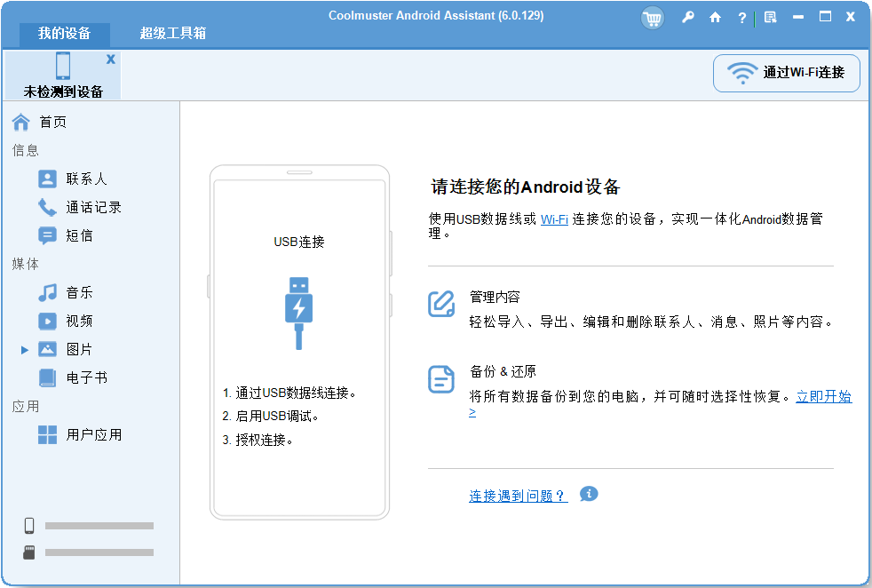The height and width of the screenshot is (588, 872).
Task: Click the 备份 & 还原 heading text
Action: pos(503,371)
